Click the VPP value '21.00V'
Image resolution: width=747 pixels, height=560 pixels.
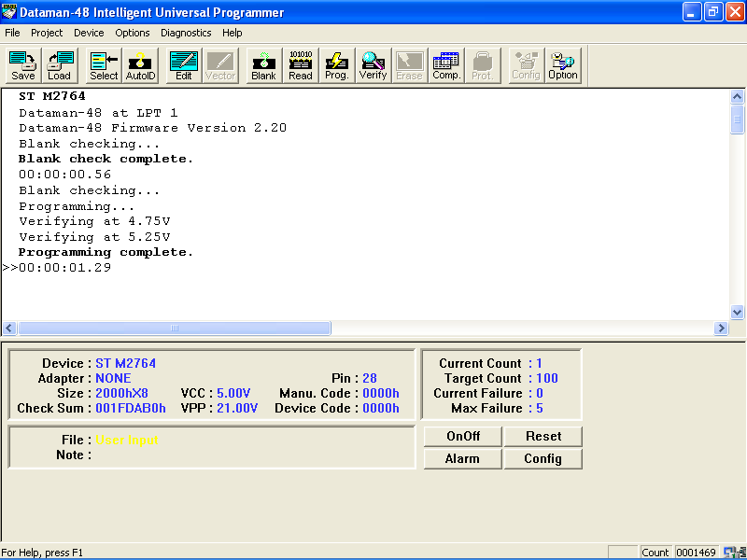pyautogui.click(x=237, y=408)
